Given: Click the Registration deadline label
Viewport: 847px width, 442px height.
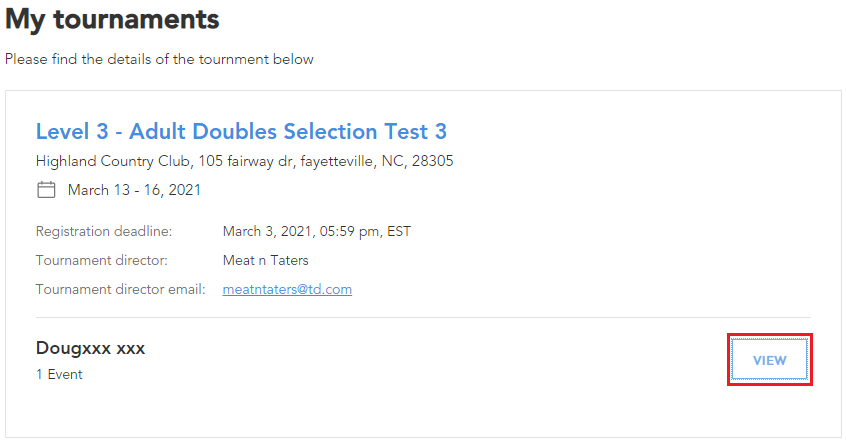Looking at the screenshot, I should click(x=104, y=231).
